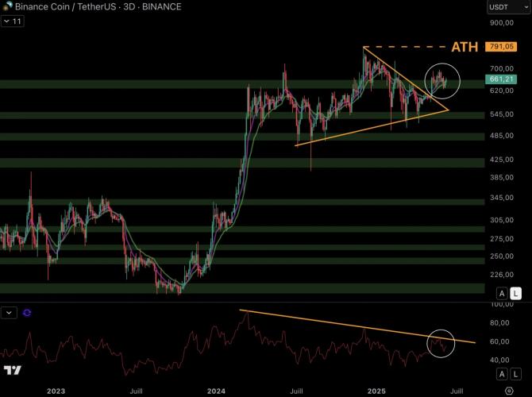
Task: Expand the RSI pane legend chevron
Action: [x=9, y=313]
